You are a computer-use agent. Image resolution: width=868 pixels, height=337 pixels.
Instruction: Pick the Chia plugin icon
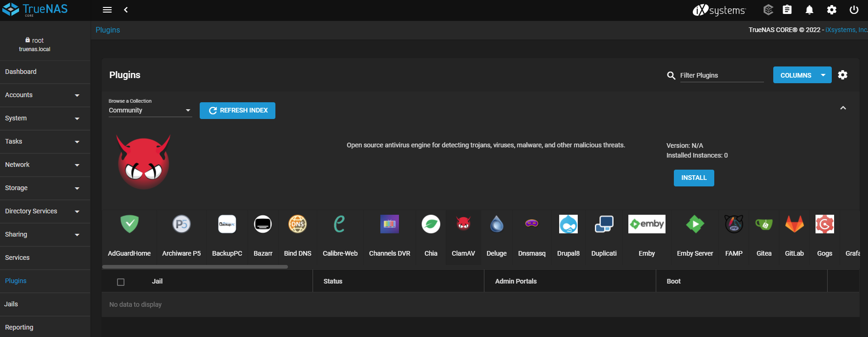click(431, 224)
